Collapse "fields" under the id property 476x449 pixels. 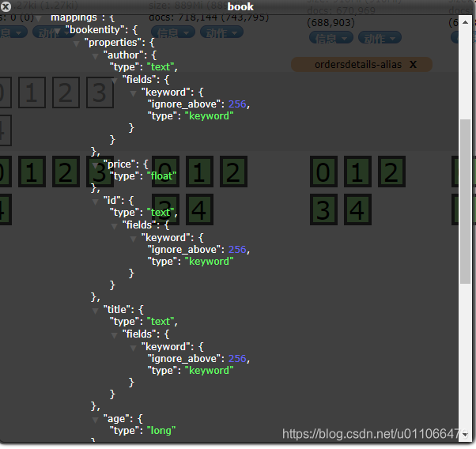click(114, 226)
